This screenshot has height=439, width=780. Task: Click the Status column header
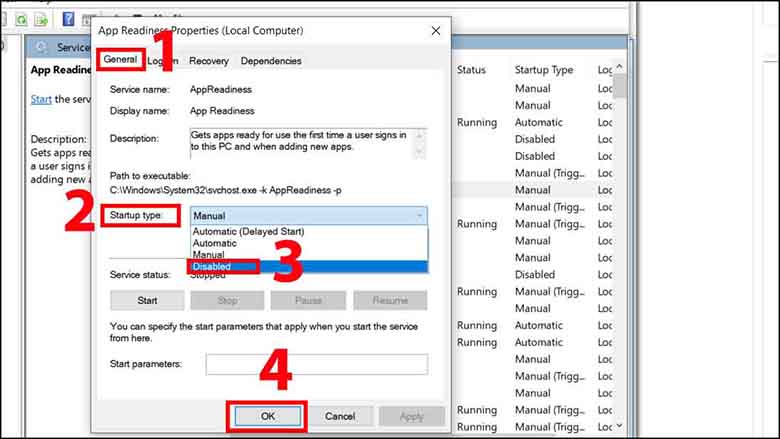click(x=471, y=70)
